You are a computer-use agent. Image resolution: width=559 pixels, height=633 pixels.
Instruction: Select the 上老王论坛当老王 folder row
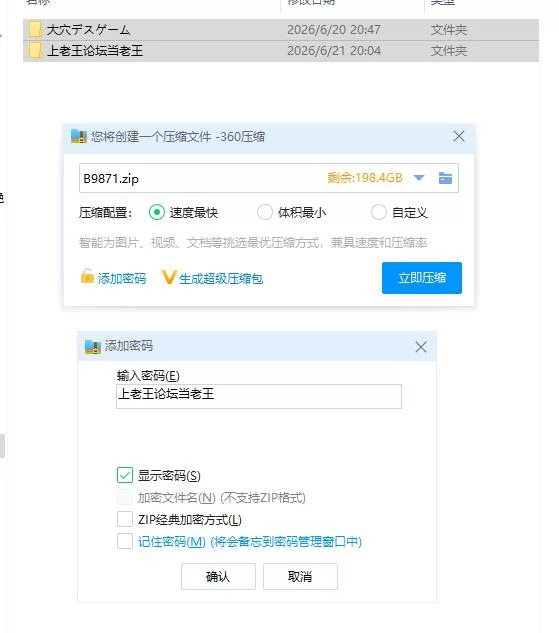281,51
